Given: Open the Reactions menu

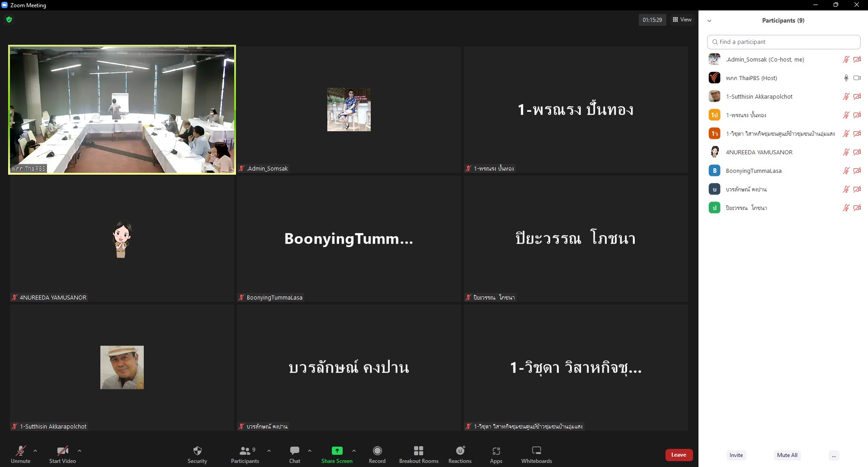Looking at the screenshot, I should coord(460,454).
